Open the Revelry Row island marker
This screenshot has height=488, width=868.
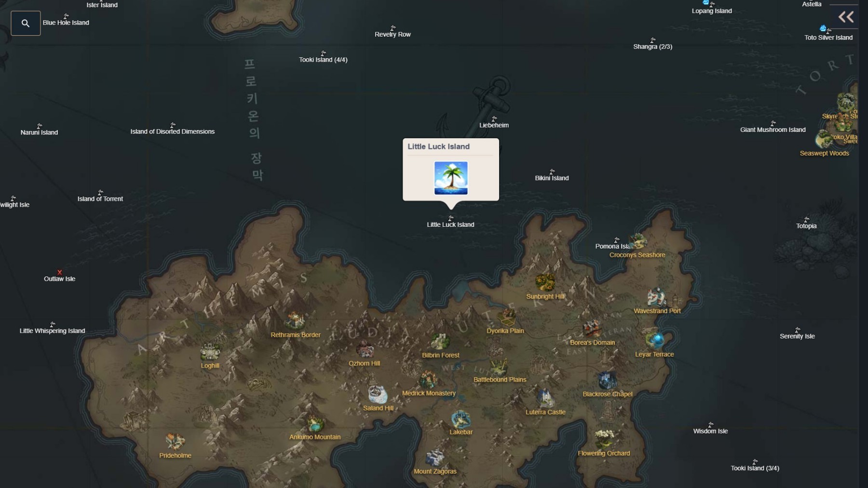393,28
